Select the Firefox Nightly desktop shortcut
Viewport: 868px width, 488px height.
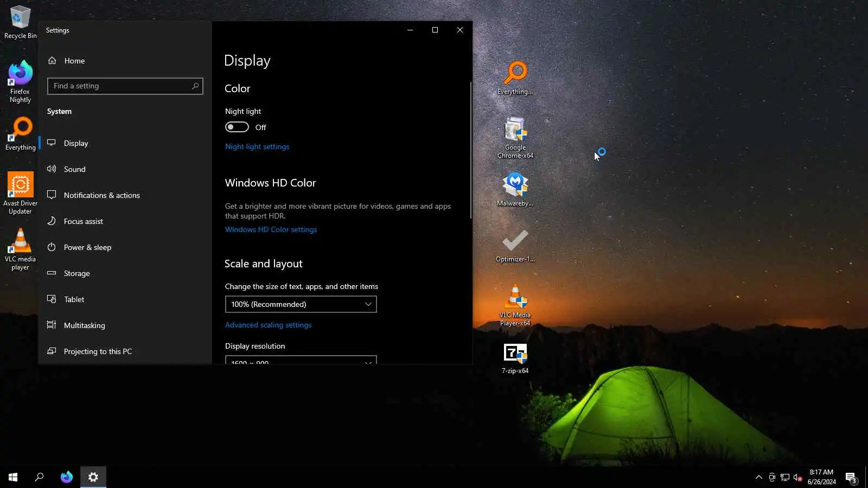tap(20, 82)
